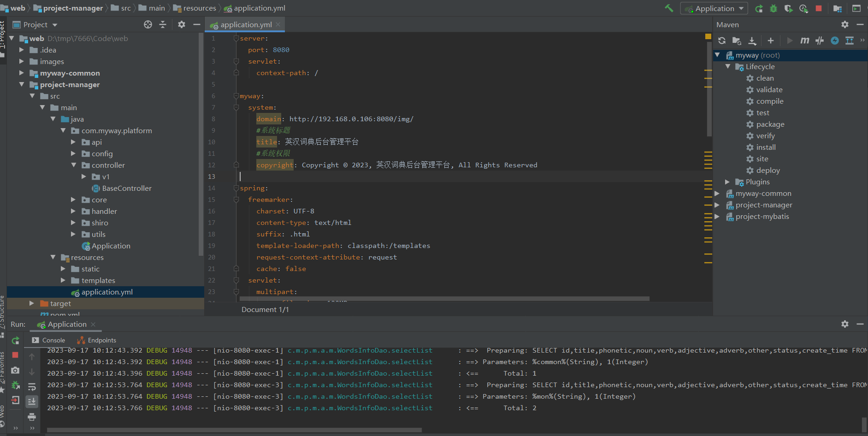Open Run panel settings gear
Image resolution: width=868 pixels, height=436 pixels.
tap(845, 324)
